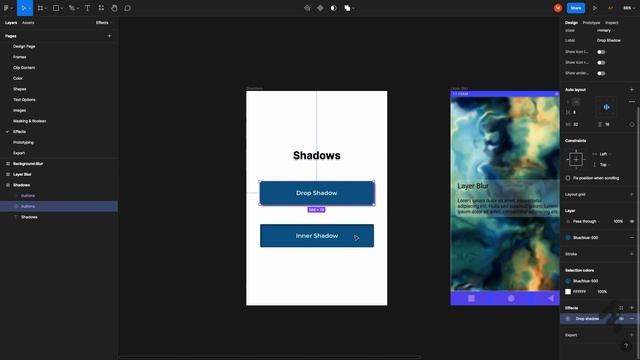The image size is (640, 360).
Task: Open the Primary property dropdown
Action: [605, 31]
